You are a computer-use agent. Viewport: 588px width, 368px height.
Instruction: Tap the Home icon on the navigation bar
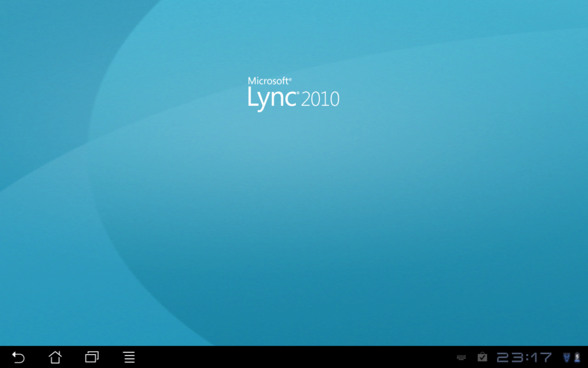click(x=55, y=357)
